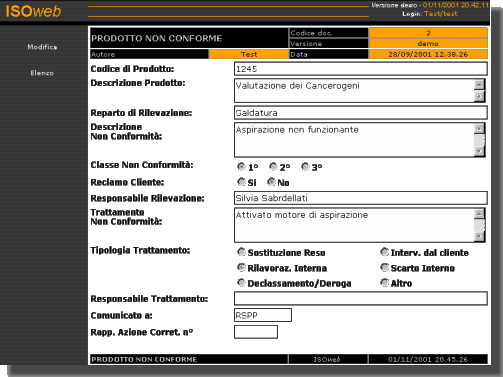Click up arrow of Trattamento Non Conformità scrollbar

point(479,214)
